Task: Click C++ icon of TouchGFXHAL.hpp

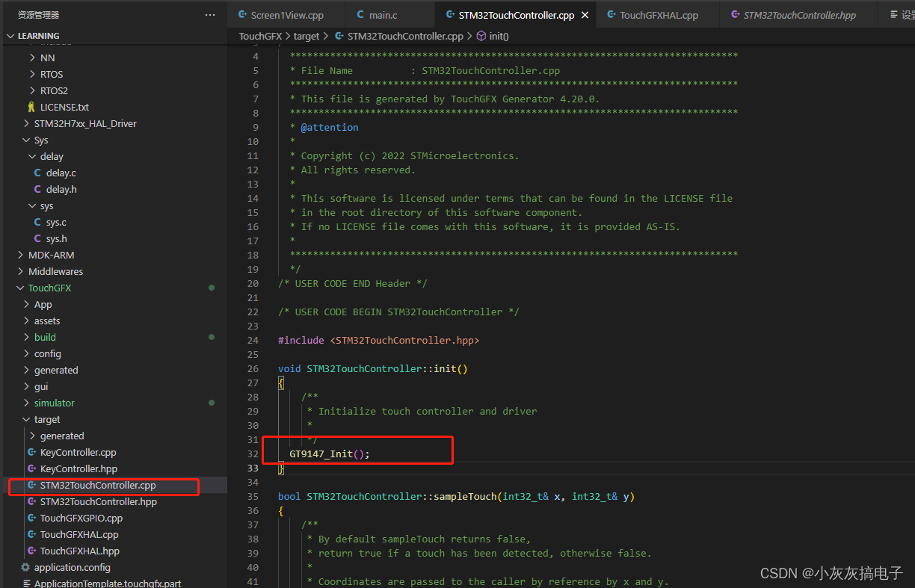Action: coord(31,551)
